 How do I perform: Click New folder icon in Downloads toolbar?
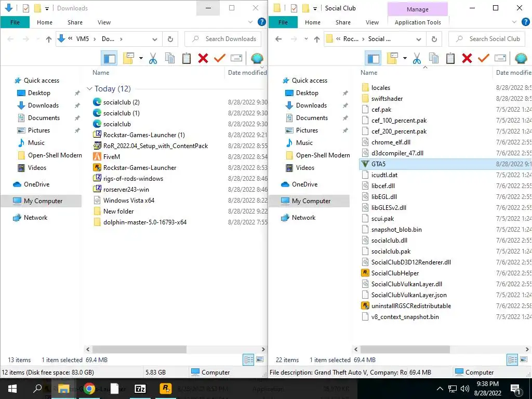click(129, 58)
